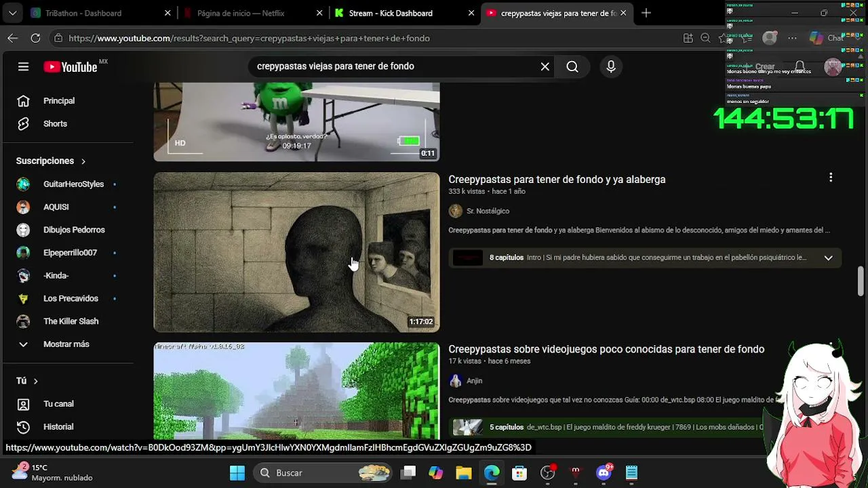Open the weather widget showing 15°C
868x488 pixels.
click(53, 472)
